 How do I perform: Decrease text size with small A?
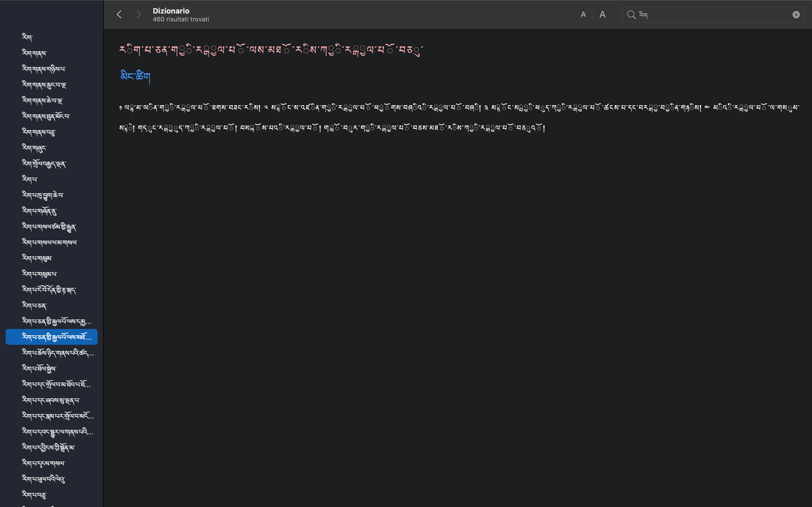pos(583,14)
